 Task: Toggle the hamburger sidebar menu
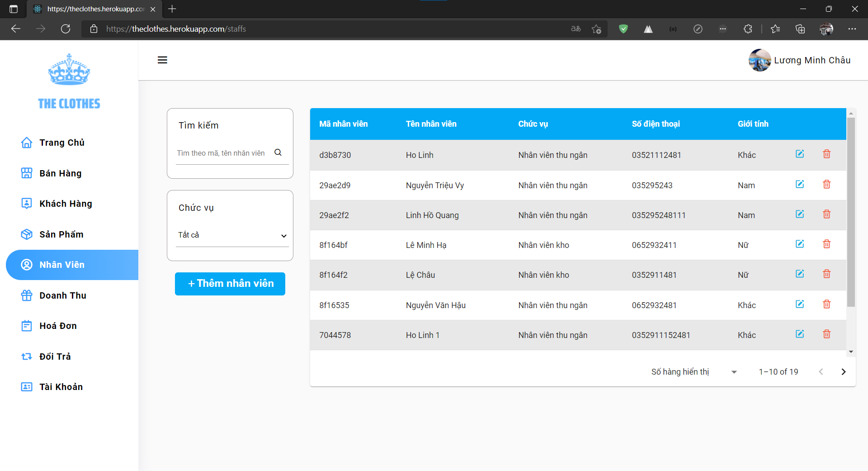point(162,60)
